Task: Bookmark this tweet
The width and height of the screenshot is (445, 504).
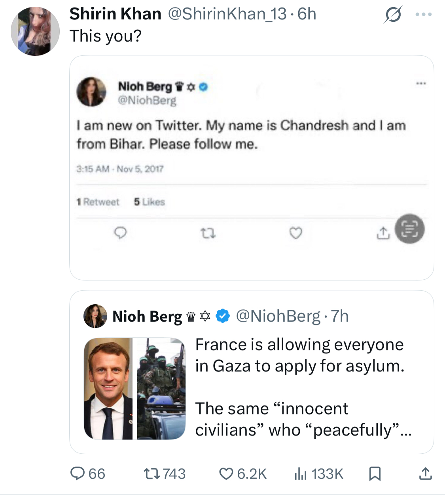Action: coord(375,474)
